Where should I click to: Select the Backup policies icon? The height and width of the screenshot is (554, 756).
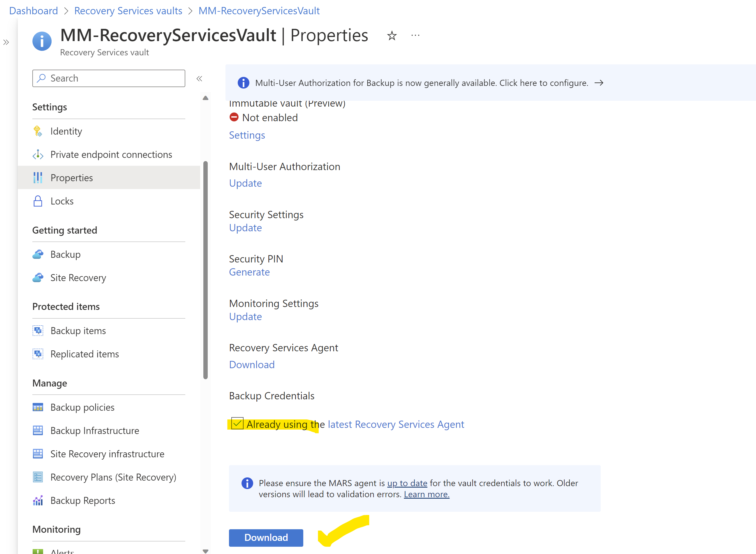click(x=38, y=407)
